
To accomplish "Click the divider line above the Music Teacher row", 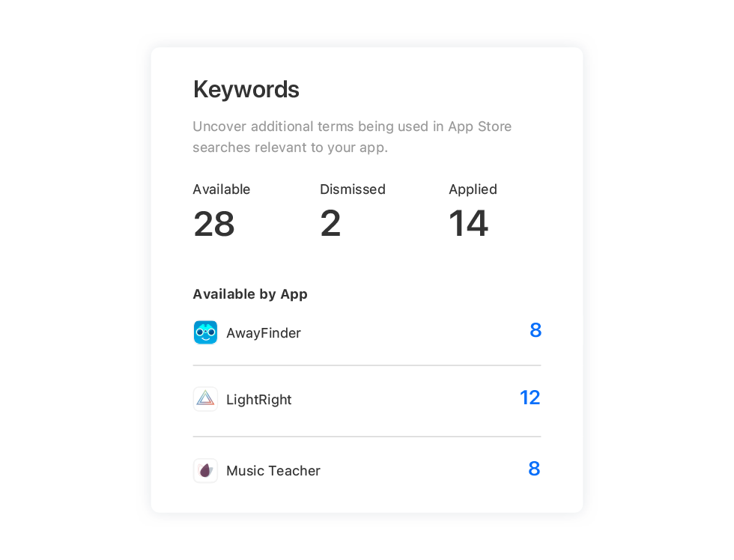I will 367,436.
